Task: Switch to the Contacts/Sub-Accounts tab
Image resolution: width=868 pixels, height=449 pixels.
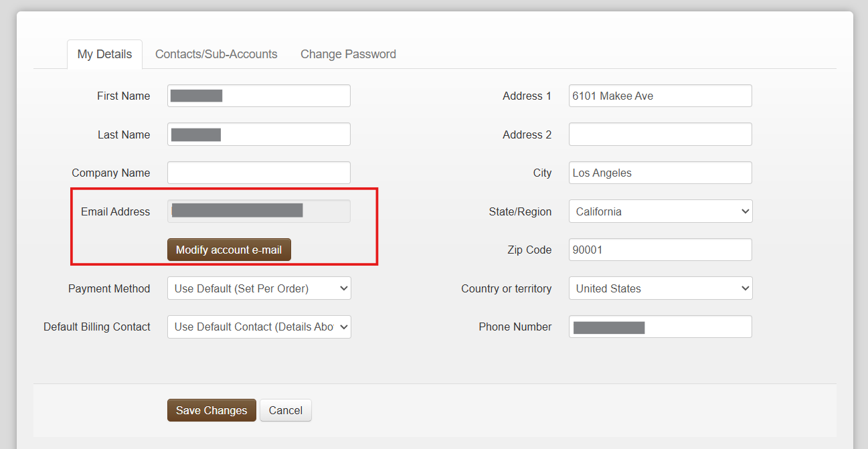Action: click(216, 54)
